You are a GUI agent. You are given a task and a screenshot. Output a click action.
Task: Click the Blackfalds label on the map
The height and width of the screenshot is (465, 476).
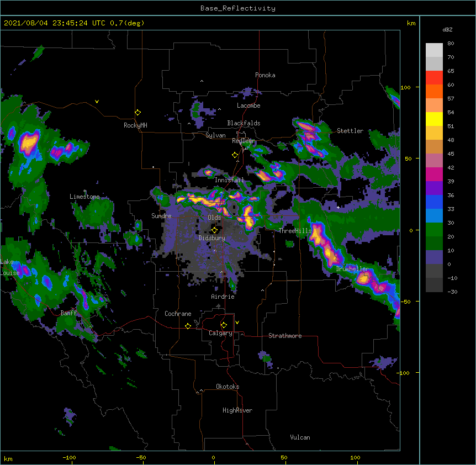pyautogui.click(x=244, y=123)
